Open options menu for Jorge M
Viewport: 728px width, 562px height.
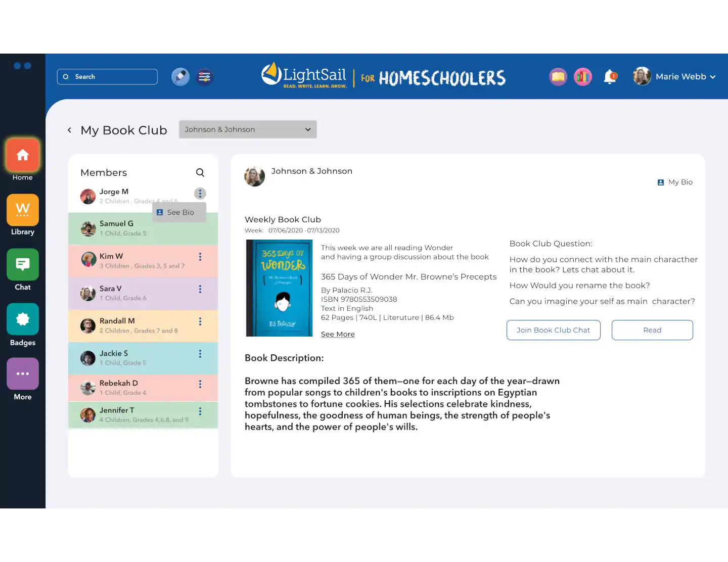click(200, 194)
